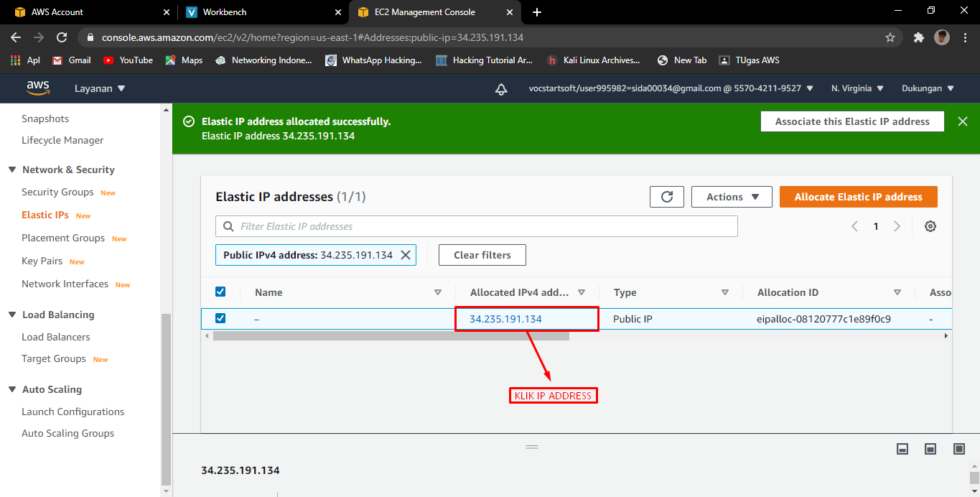Screen dimensions: 980x497
Task: Open Placement Groups in sidebar
Action: pos(63,238)
